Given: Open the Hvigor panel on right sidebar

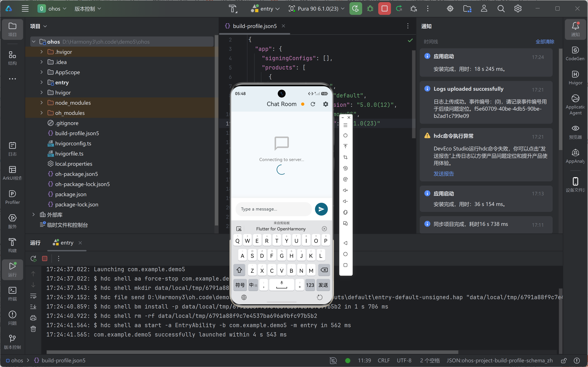Looking at the screenshot, I should click(x=575, y=77).
